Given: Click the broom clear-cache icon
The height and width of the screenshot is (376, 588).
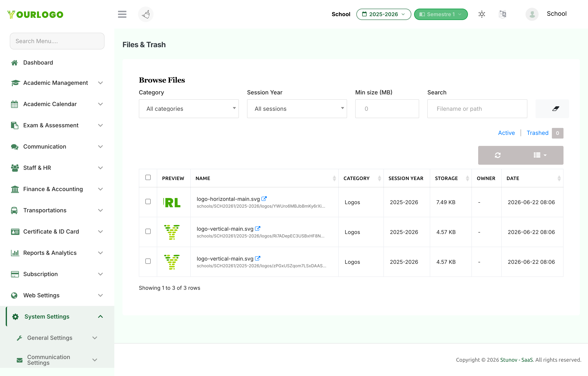Looking at the screenshot, I should pyautogui.click(x=146, y=14).
